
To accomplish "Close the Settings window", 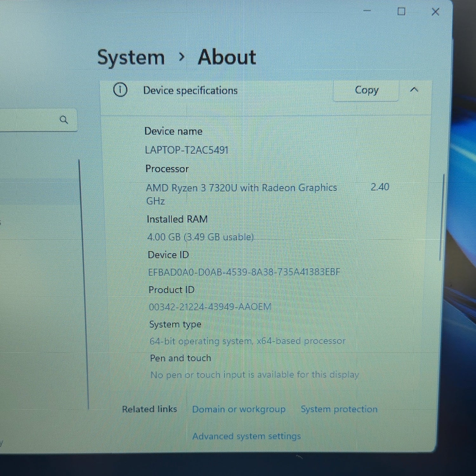I will 435,12.
